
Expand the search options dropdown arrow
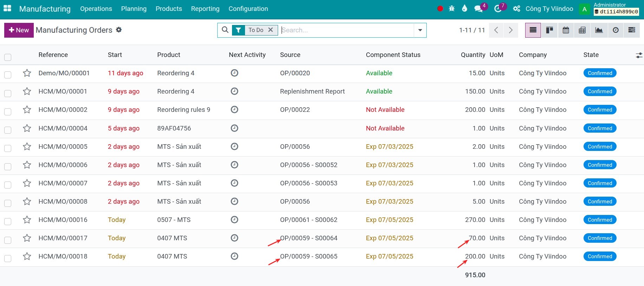(420, 30)
